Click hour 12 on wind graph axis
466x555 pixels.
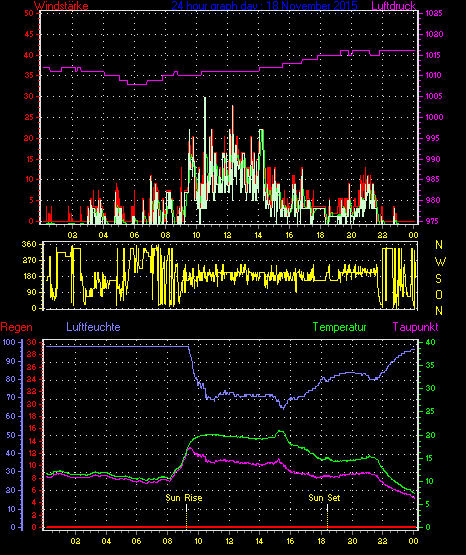click(x=227, y=235)
